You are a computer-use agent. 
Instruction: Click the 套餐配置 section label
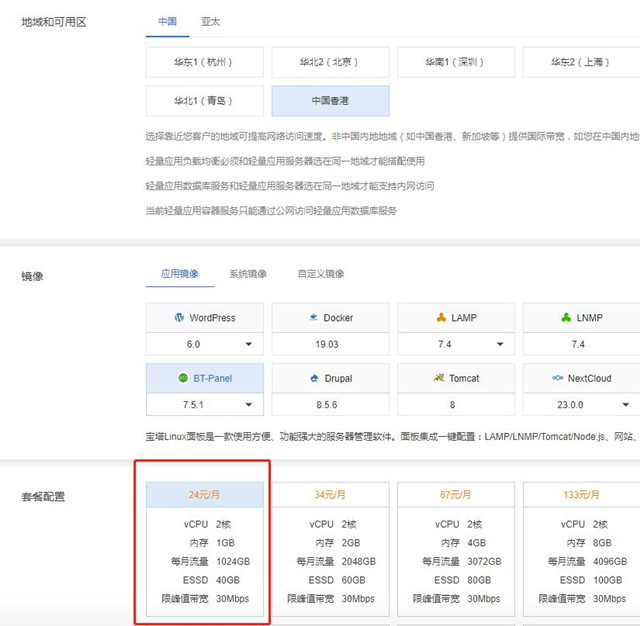[x=43, y=497]
